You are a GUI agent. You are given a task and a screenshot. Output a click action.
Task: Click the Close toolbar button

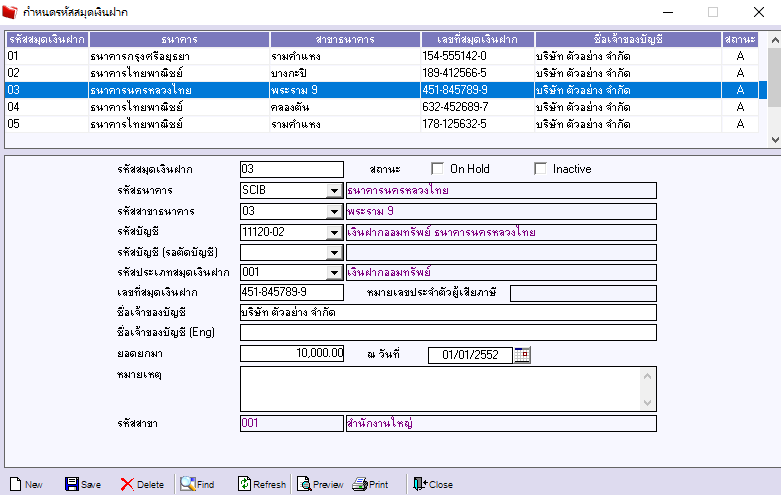[x=433, y=484]
